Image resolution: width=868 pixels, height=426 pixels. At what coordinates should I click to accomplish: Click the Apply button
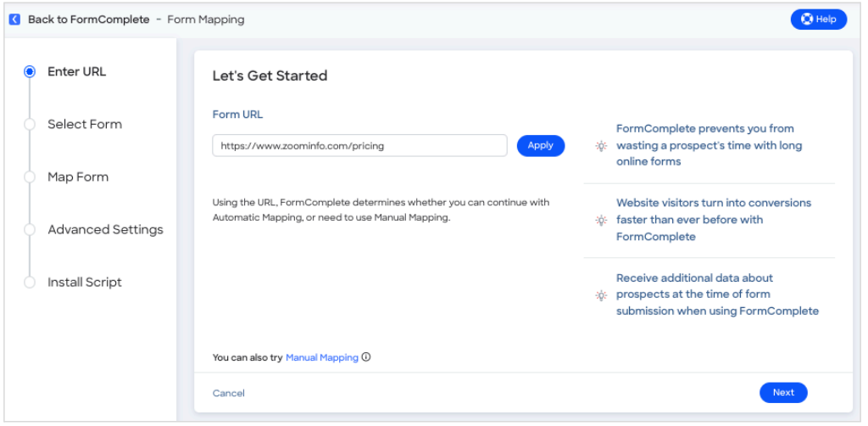point(540,146)
